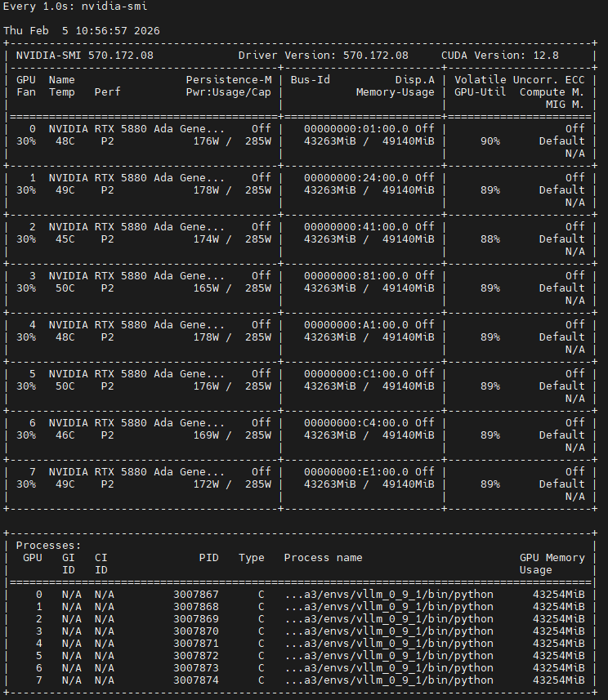
Task: Select PID 3007873
Action: pyautogui.click(x=196, y=668)
